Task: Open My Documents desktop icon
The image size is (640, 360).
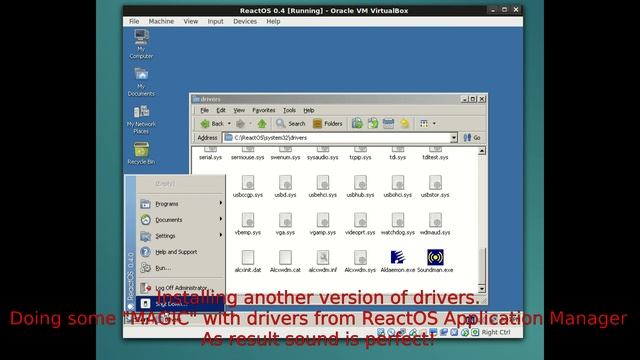Action: click(x=141, y=82)
